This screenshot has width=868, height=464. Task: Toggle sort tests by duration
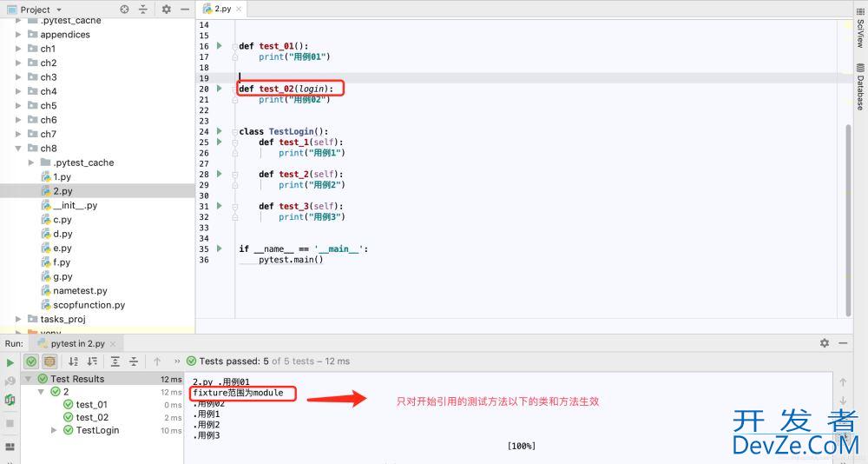(x=92, y=361)
